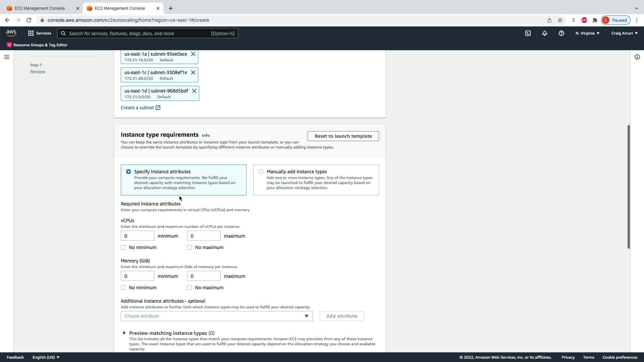Check vCPUs No minimum checkbox

click(123, 247)
